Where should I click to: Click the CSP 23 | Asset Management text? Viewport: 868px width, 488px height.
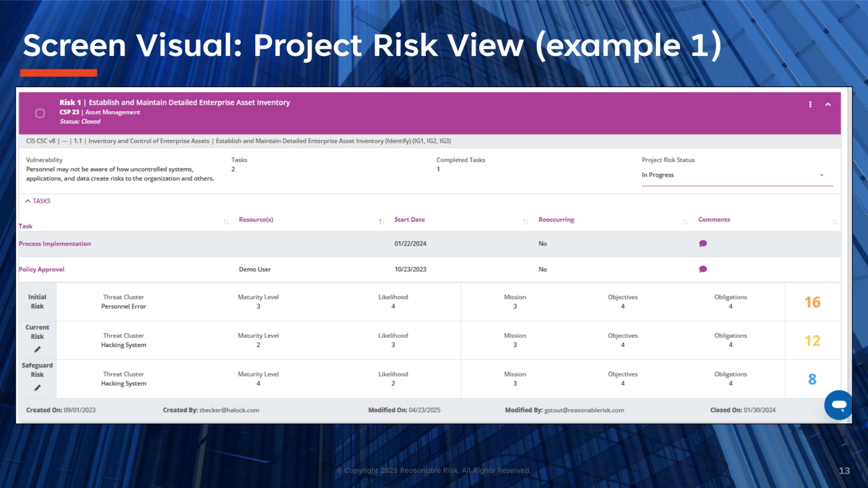click(100, 112)
